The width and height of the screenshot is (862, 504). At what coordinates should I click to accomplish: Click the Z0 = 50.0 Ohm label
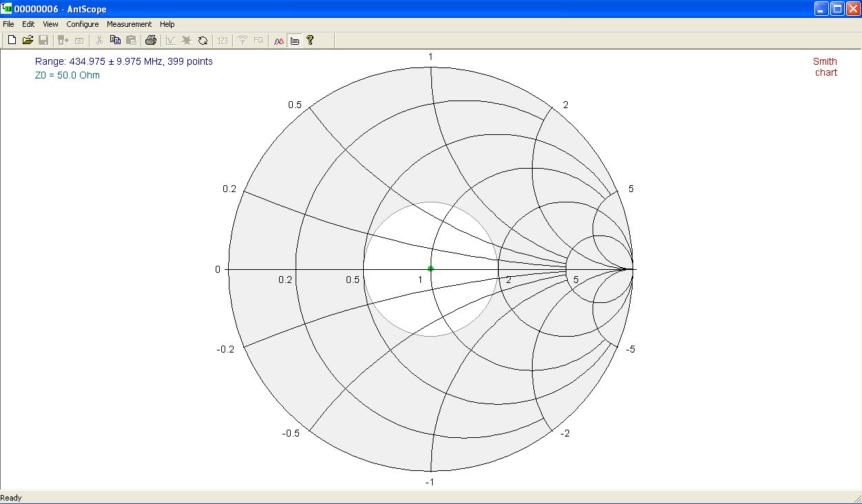[68, 75]
